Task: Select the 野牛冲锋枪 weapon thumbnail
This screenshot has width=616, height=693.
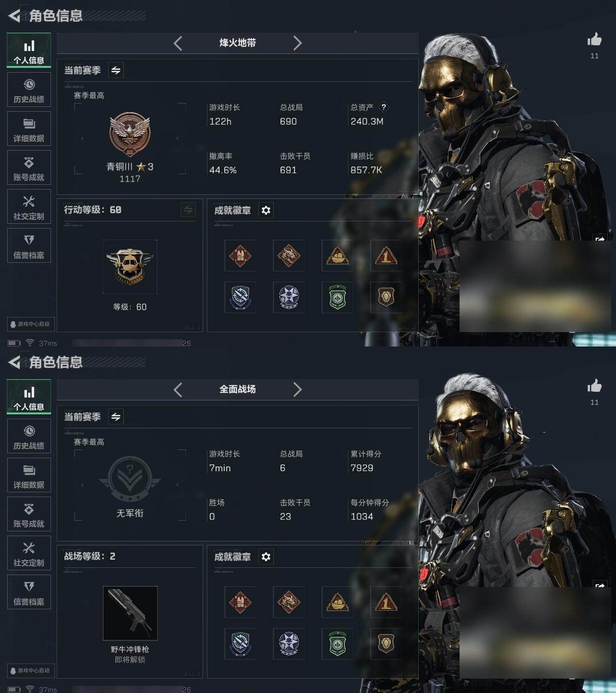Action: click(130, 614)
